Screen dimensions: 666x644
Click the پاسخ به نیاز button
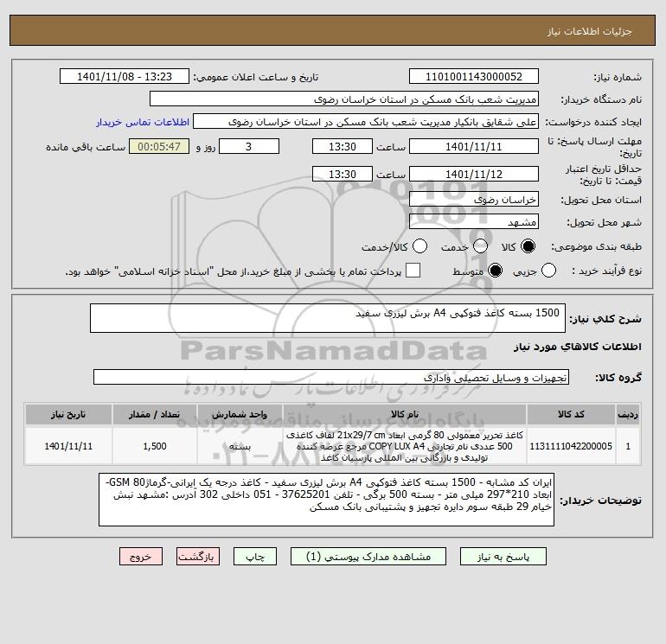pyautogui.click(x=503, y=557)
